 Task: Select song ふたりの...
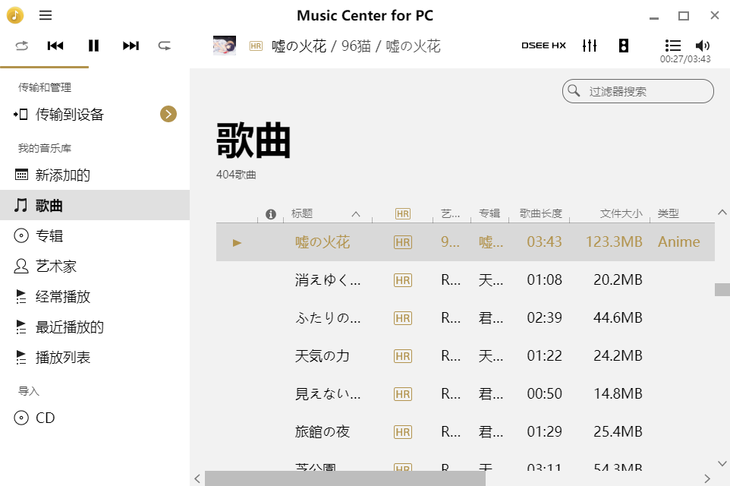tap(465, 318)
